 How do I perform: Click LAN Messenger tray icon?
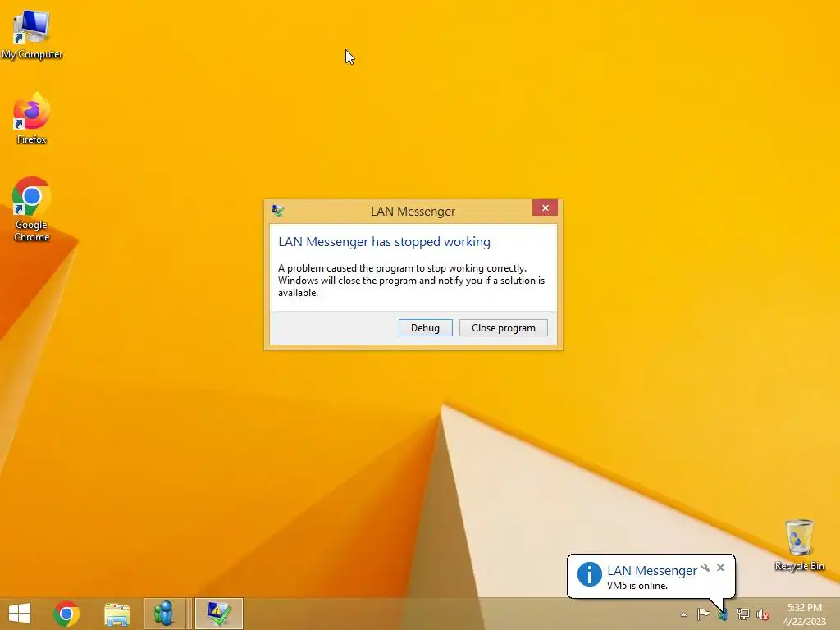tap(724, 614)
